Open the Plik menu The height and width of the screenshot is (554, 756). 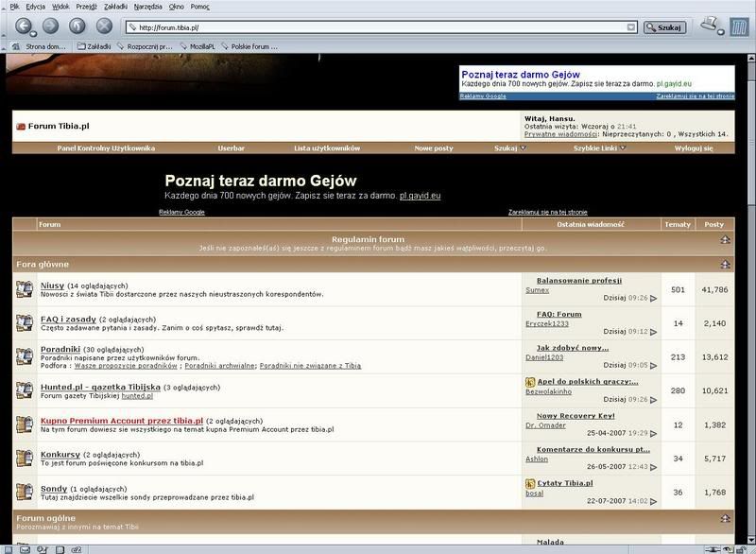(14, 7)
